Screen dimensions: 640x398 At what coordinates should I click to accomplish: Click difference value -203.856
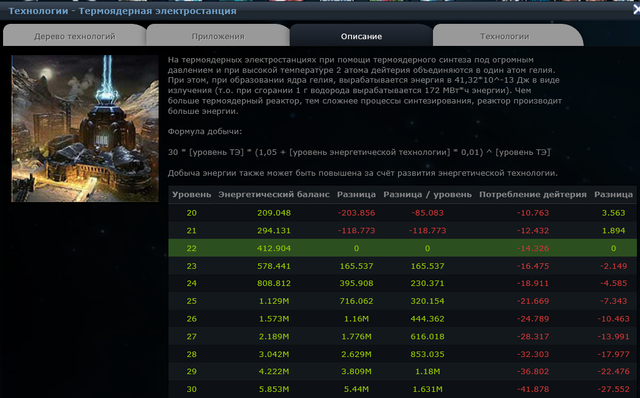click(356, 213)
